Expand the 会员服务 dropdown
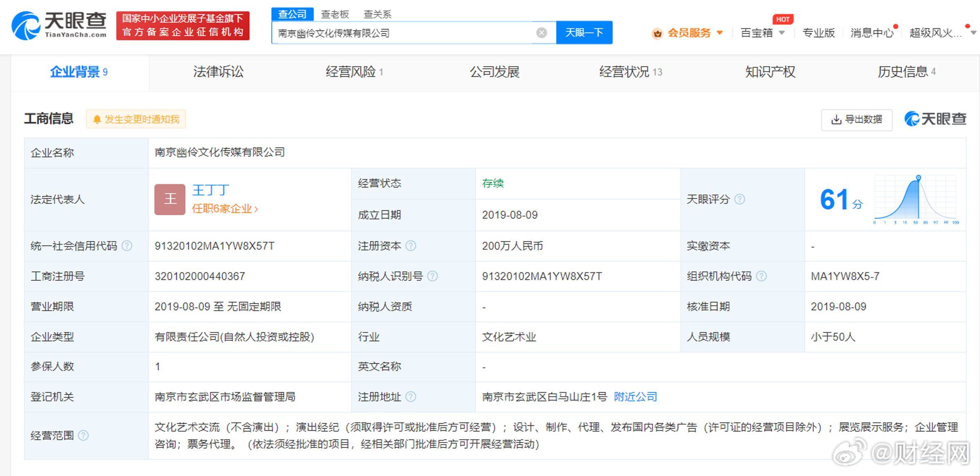The height and width of the screenshot is (476, 980). click(x=720, y=33)
